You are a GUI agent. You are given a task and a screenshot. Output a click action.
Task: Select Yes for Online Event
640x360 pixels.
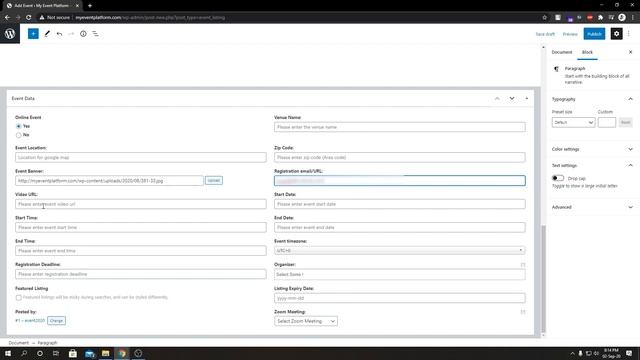pyautogui.click(x=18, y=126)
